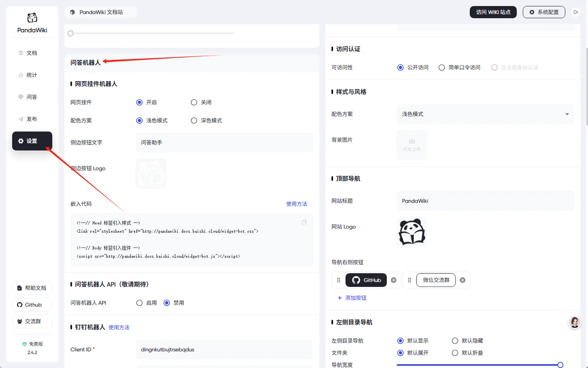Remove the GitHub navigation button

coord(394,280)
